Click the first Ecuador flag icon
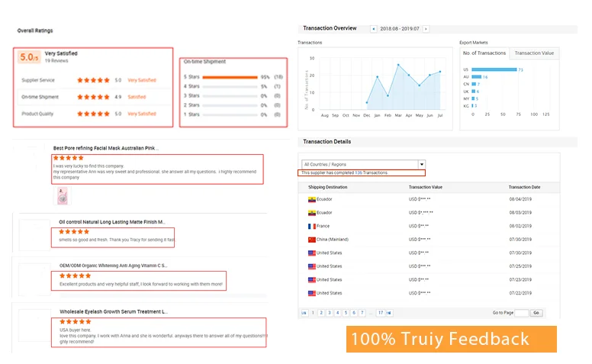Image resolution: width=592 pixels, height=364 pixels. [311, 199]
